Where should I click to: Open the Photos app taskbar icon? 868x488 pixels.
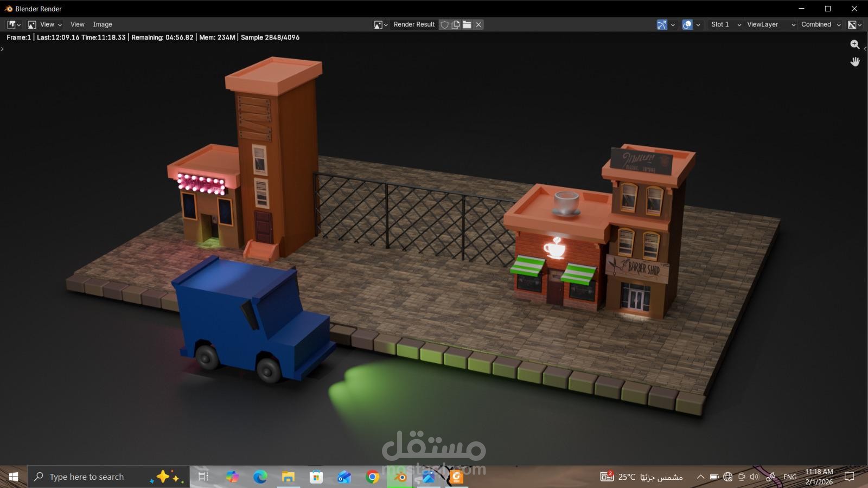tap(429, 477)
